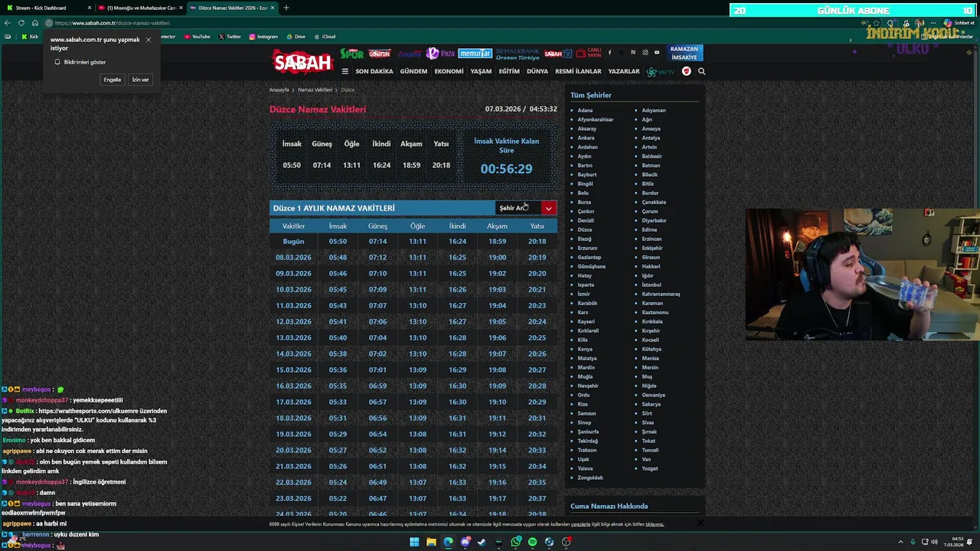Open File Explorer from taskbar
This screenshot has height=551, width=980.
point(431,542)
